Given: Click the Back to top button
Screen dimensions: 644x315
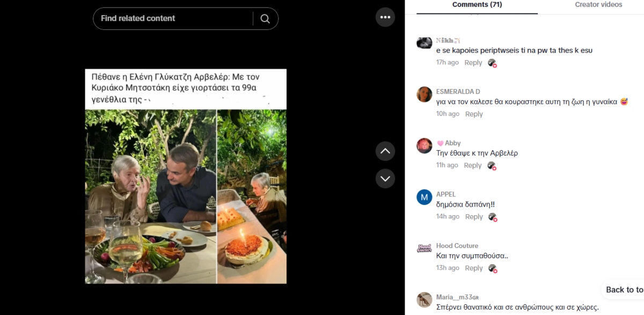Looking at the screenshot, I should (624, 290).
